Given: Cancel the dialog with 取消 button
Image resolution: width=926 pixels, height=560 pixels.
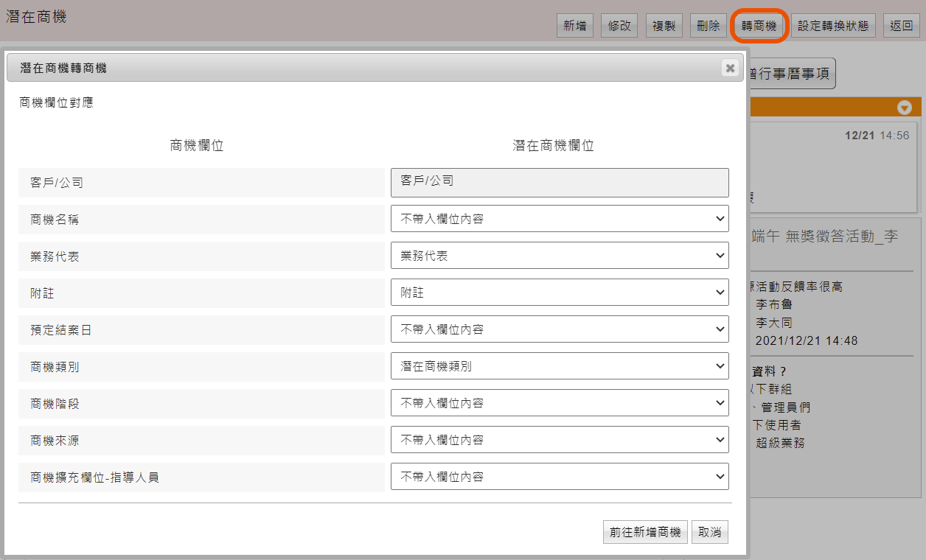Looking at the screenshot, I should point(709,532).
